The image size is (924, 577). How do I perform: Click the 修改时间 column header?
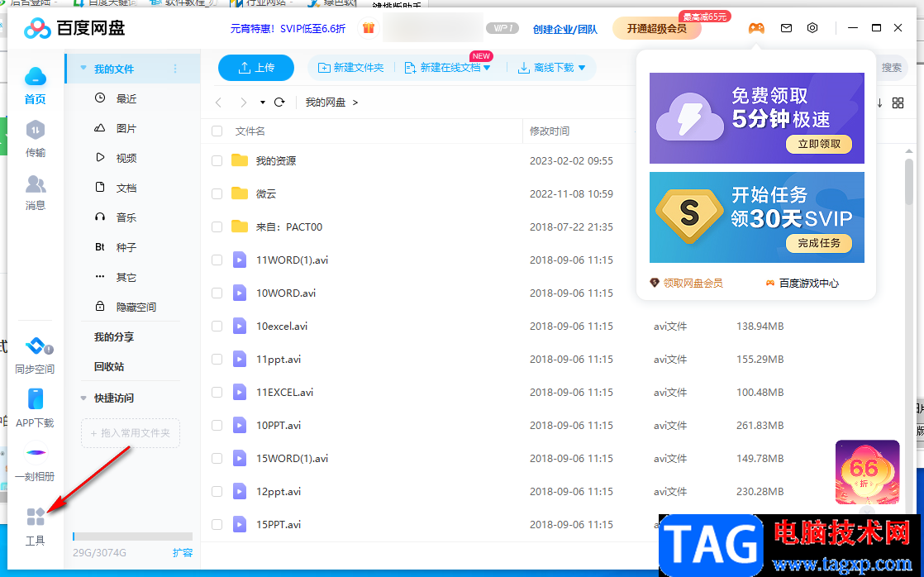point(550,131)
